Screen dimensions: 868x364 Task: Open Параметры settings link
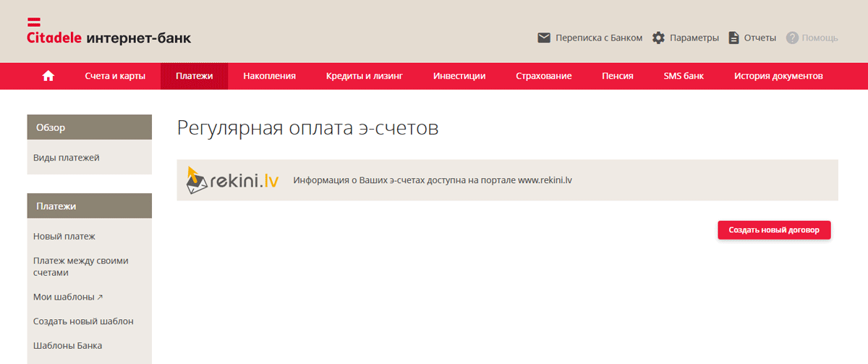(694, 38)
